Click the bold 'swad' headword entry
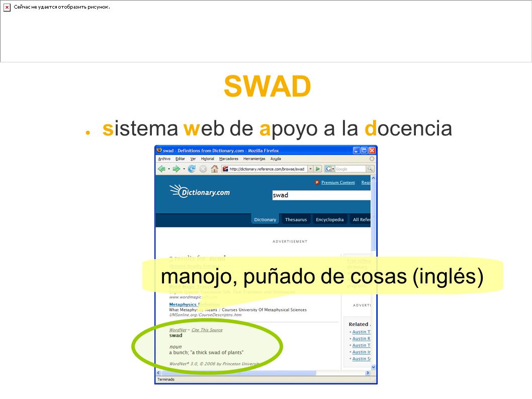The width and height of the screenshot is (532, 399). 176,335
